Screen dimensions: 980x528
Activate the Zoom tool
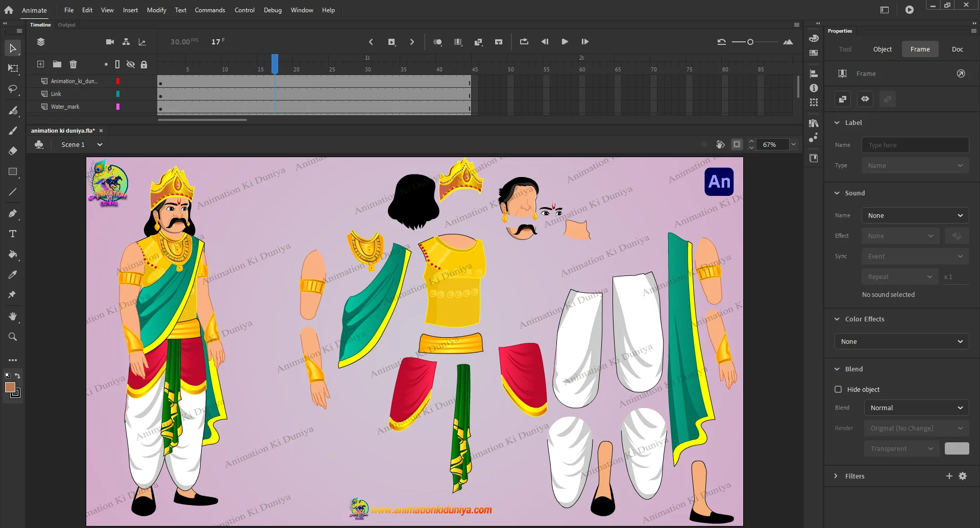[13, 337]
